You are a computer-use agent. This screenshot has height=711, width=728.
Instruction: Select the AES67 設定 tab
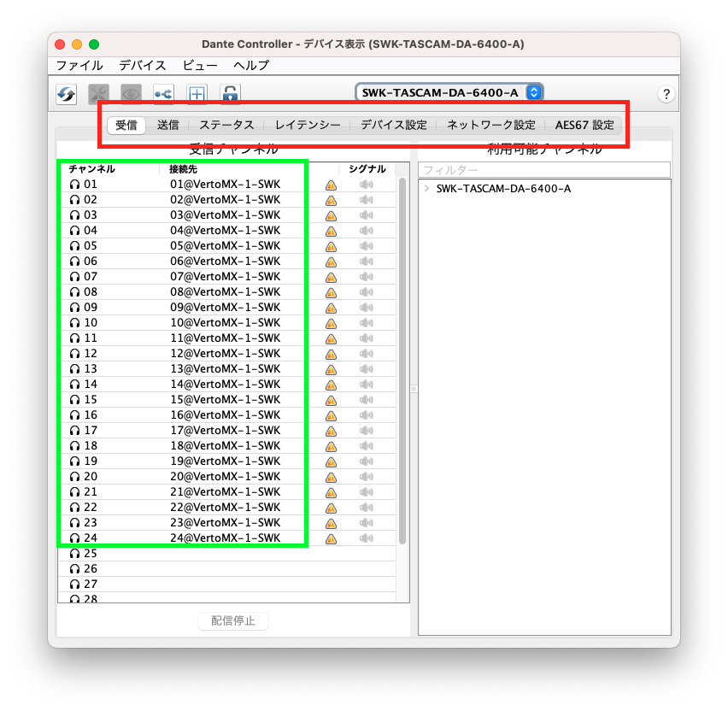point(584,125)
